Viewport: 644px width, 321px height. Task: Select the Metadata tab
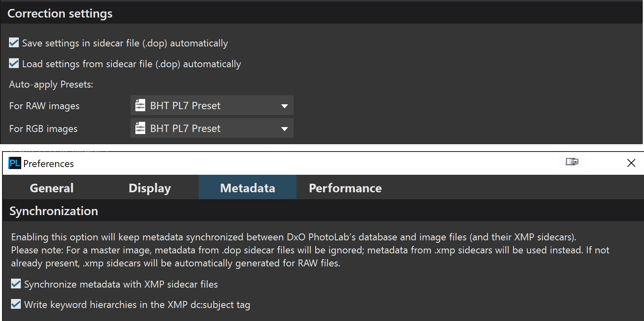pyautogui.click(x=248, y=188)
